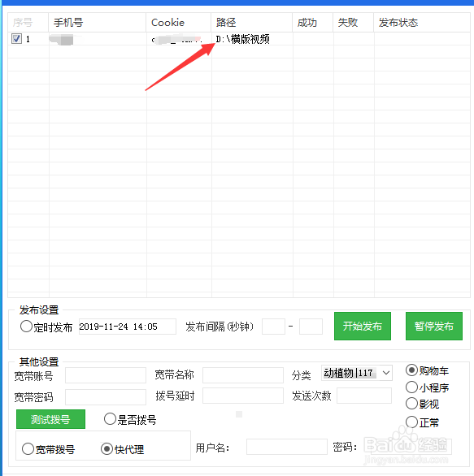Uncheck the checkbox for row 1
The height and width of the screenshot is (476, 474).
pos(16,38)
